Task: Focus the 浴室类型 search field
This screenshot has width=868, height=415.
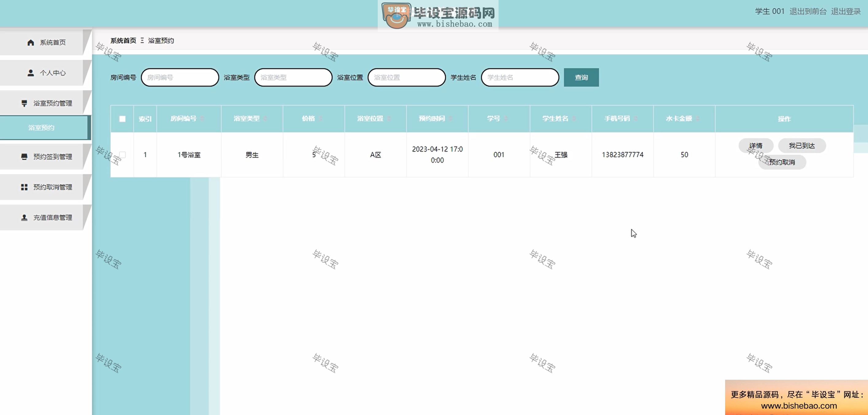Action: tap(293, 78)
